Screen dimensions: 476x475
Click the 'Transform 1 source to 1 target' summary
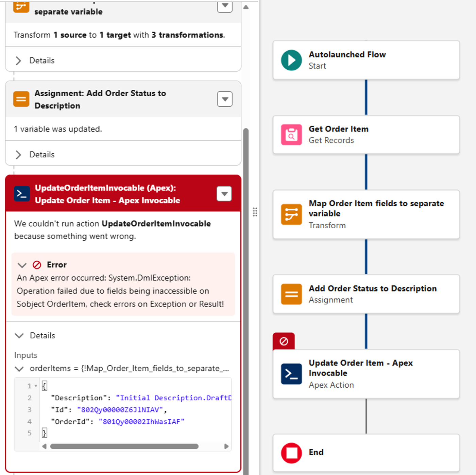[119, 35]
